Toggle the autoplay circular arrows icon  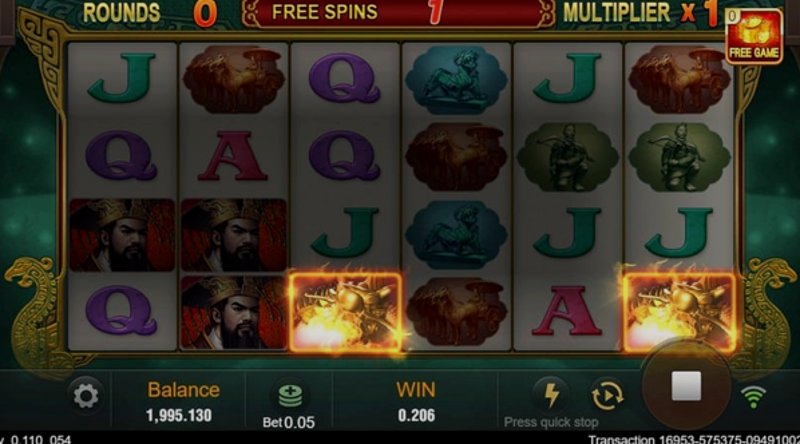[607, 395]
